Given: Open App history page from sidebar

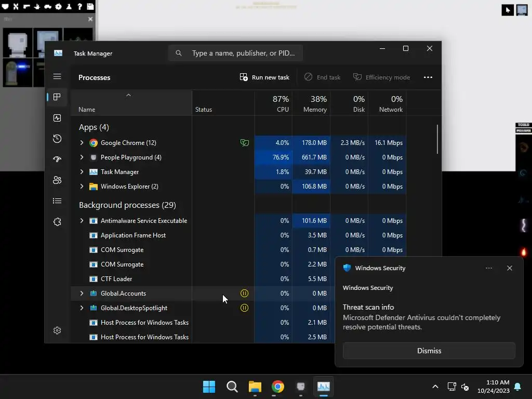Looking at the screenshot, I should tap(57, 138).
